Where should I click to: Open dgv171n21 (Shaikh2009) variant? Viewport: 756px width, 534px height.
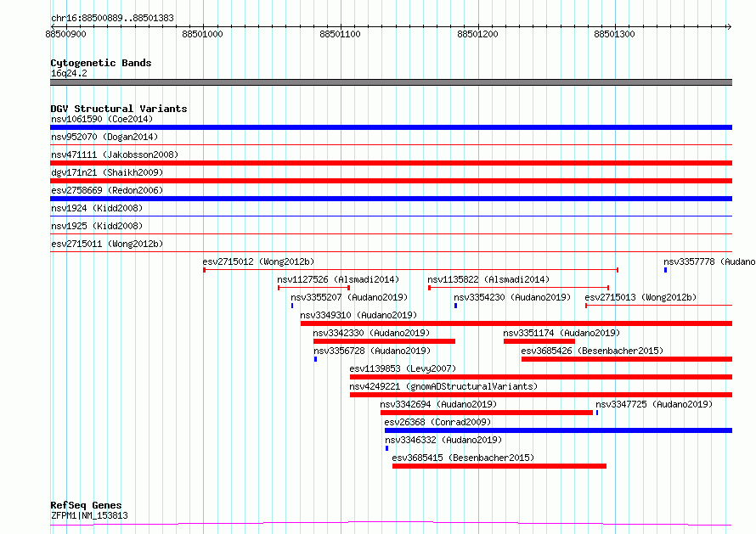click(x=107, y=172)
